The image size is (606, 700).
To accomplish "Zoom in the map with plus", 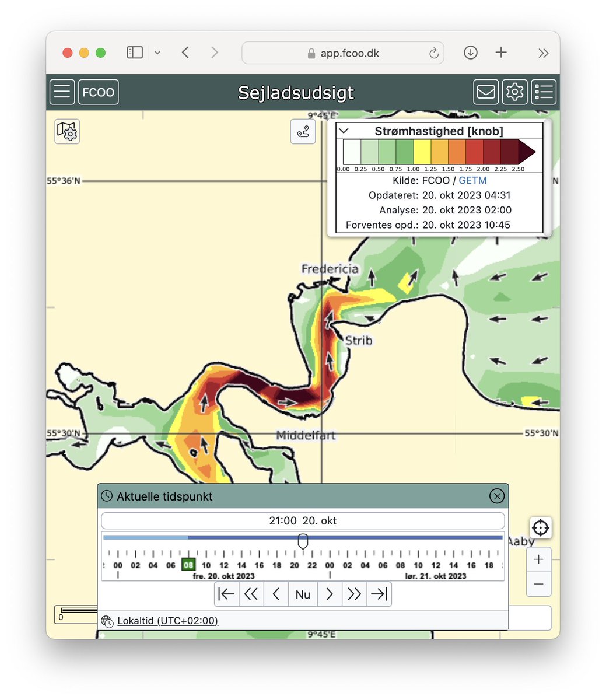I will pos(539,559).
